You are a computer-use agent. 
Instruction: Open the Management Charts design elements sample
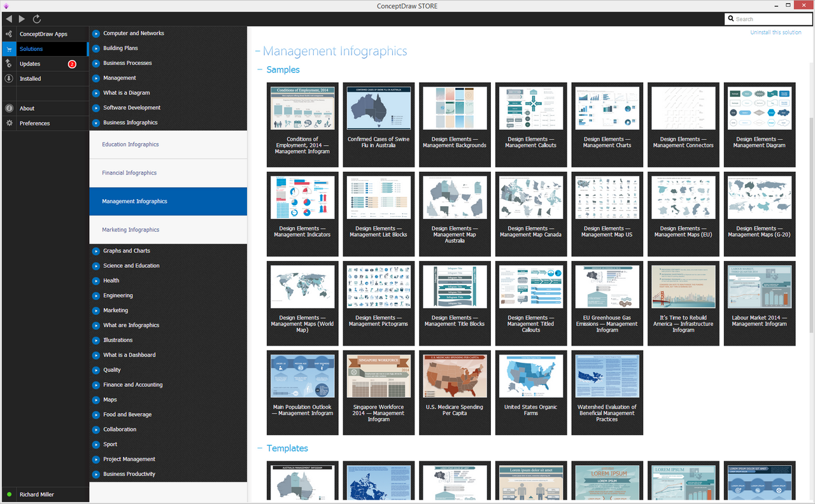tap(607, 125)
